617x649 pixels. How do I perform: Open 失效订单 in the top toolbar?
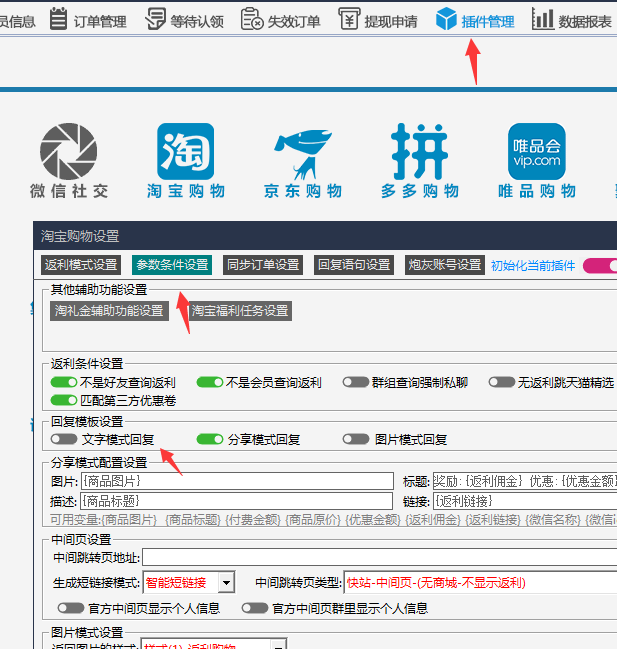pos(281,20)
